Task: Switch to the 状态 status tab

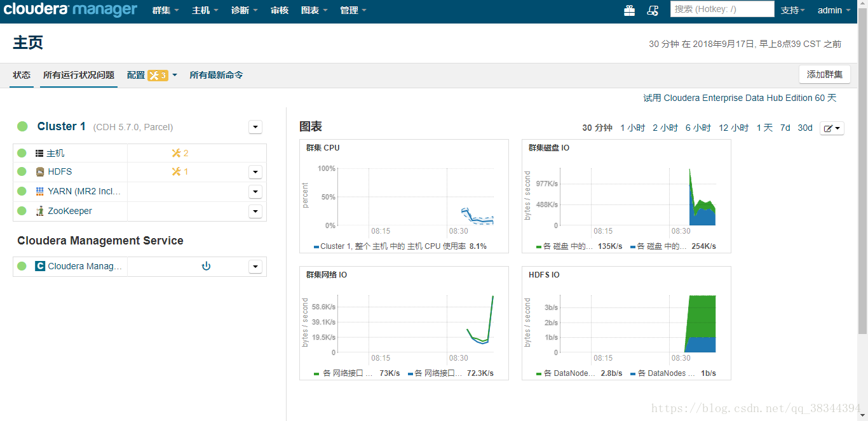Action: coord(22,75)
